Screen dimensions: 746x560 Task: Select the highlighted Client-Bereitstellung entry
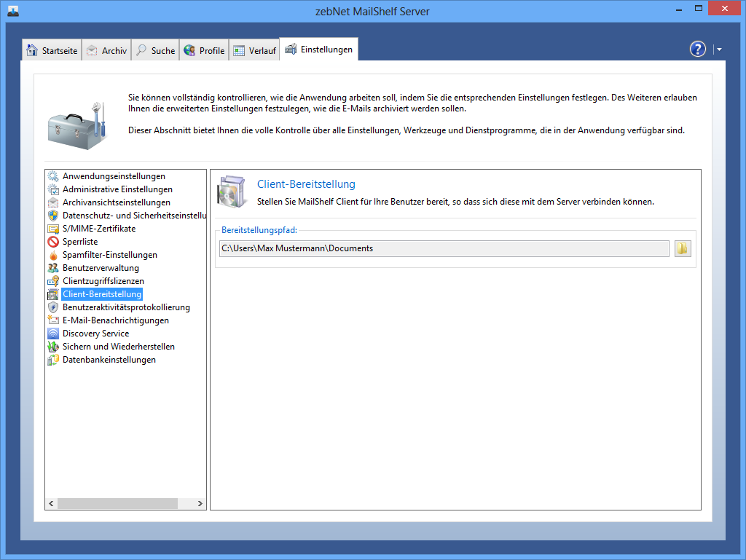pos(102,294)
